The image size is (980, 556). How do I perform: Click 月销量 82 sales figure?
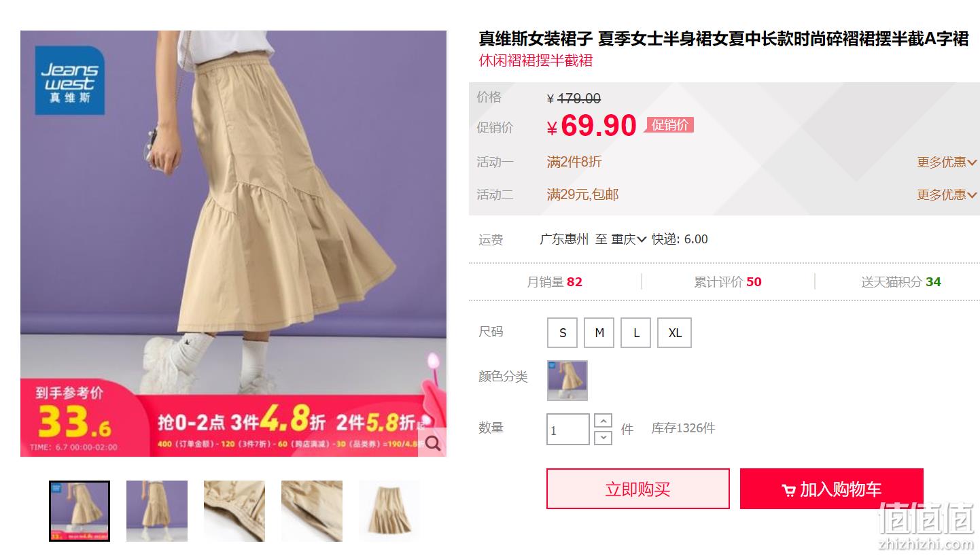[x=555, y=282]
